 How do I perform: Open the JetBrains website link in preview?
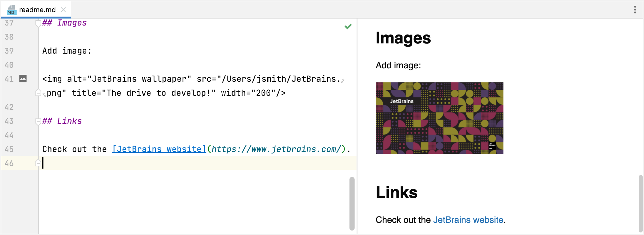coord(468,220)
